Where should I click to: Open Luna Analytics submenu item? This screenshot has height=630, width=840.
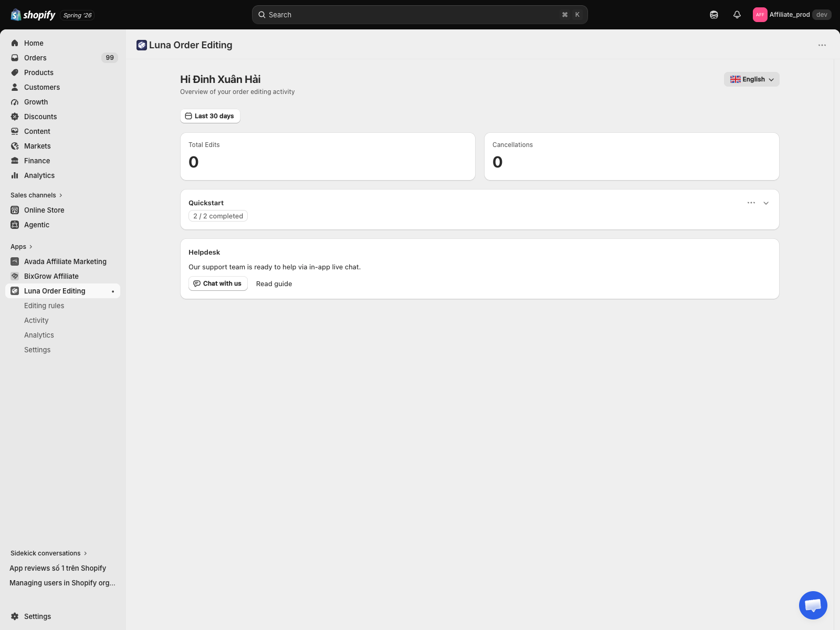tap(39, 335)
